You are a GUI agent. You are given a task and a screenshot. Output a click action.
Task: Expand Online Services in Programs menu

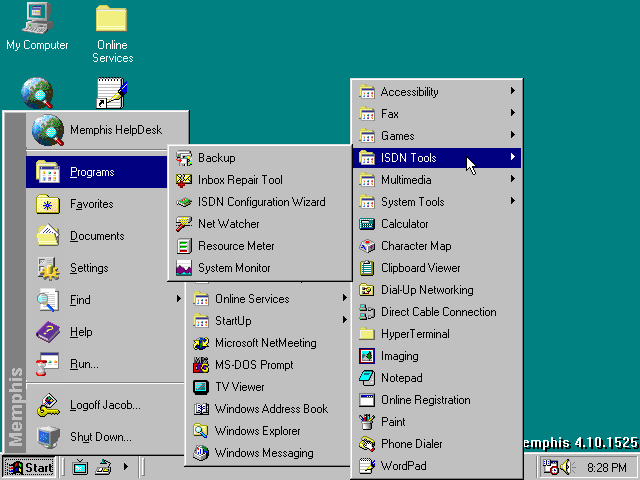tap(268, 299)
